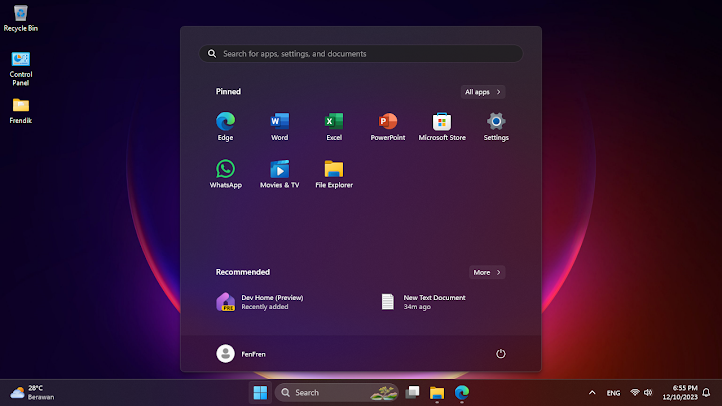
Task: Click the Windows Start button on taskbar
Action: tap(260, 393)
